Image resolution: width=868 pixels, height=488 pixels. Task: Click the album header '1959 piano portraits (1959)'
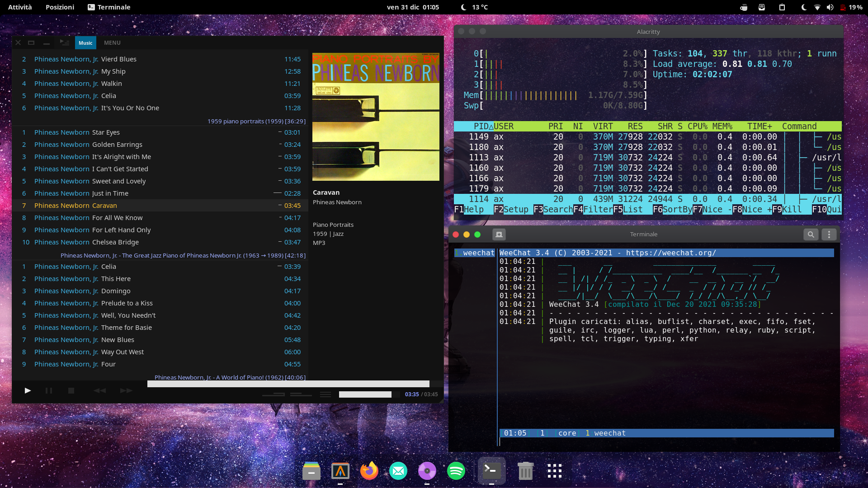pos(256,121)
